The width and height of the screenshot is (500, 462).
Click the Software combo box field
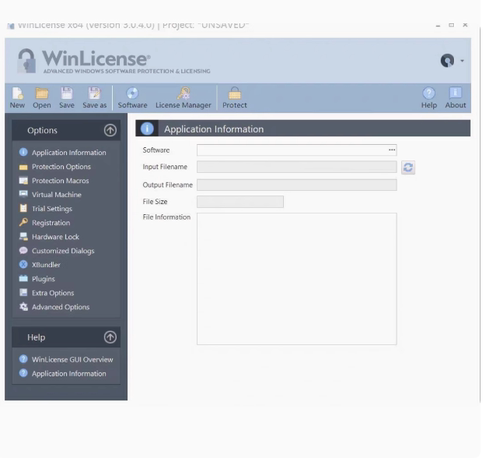[x=297, y=150]
